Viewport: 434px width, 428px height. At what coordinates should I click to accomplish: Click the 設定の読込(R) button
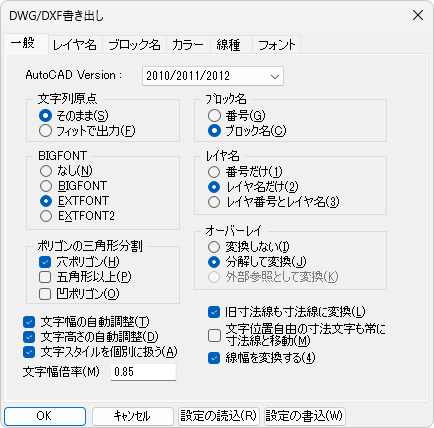tap(218, 416)
